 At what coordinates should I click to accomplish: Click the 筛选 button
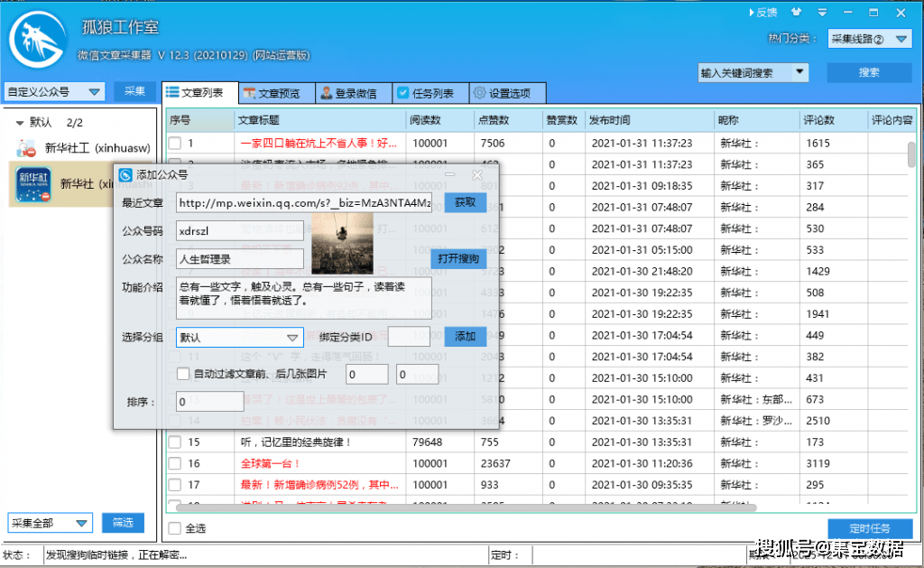pyautogui.click(x=123, y=523)
